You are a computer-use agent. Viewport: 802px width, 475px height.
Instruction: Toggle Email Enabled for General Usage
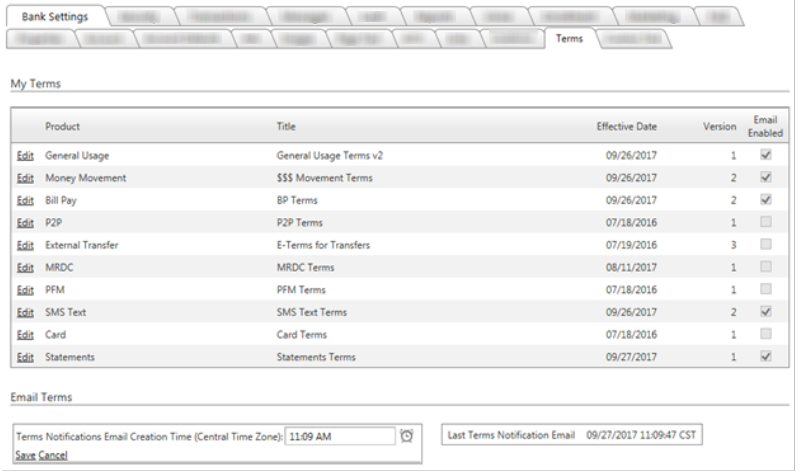[766, 156]
